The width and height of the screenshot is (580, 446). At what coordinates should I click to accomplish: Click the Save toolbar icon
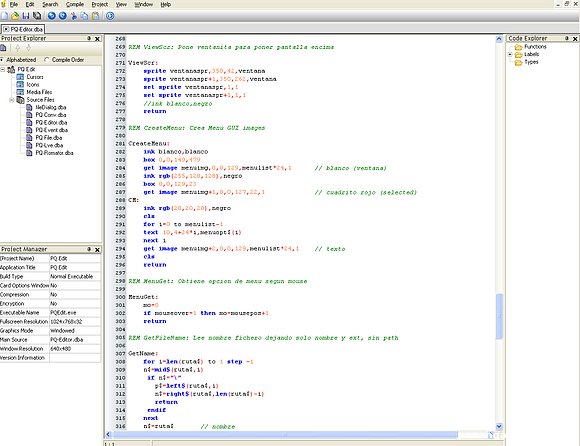[26, 16]
